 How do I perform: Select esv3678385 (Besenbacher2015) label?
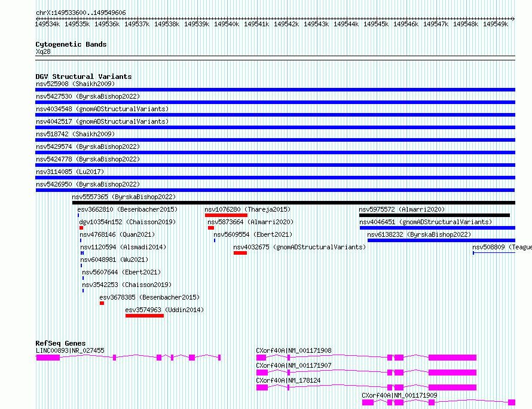click(149, 297)
